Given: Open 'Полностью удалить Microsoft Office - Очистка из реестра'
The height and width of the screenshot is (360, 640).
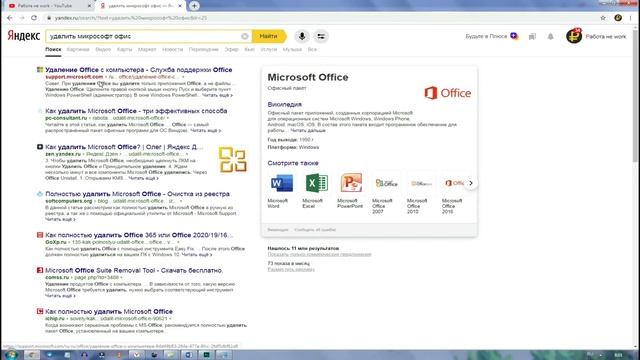Looking at the screenshot, I should point(138,194).
